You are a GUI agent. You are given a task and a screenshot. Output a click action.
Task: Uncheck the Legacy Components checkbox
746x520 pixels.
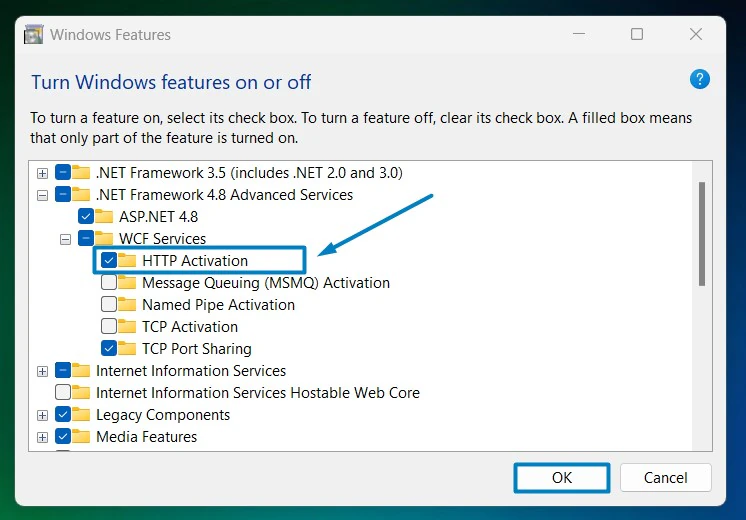pos(63,414)
